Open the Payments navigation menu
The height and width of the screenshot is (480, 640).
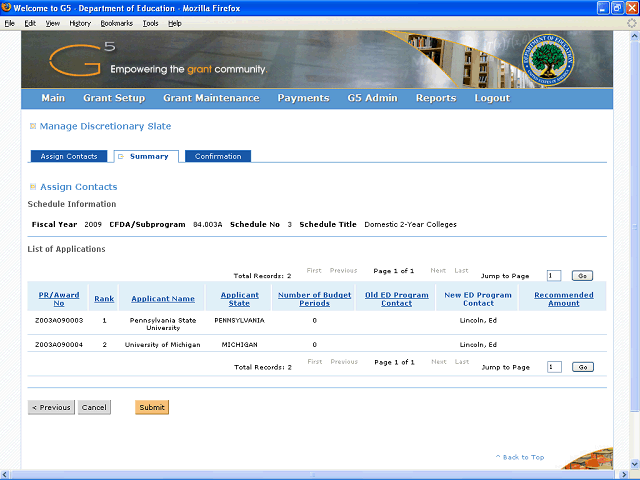(x=303, y=98)
